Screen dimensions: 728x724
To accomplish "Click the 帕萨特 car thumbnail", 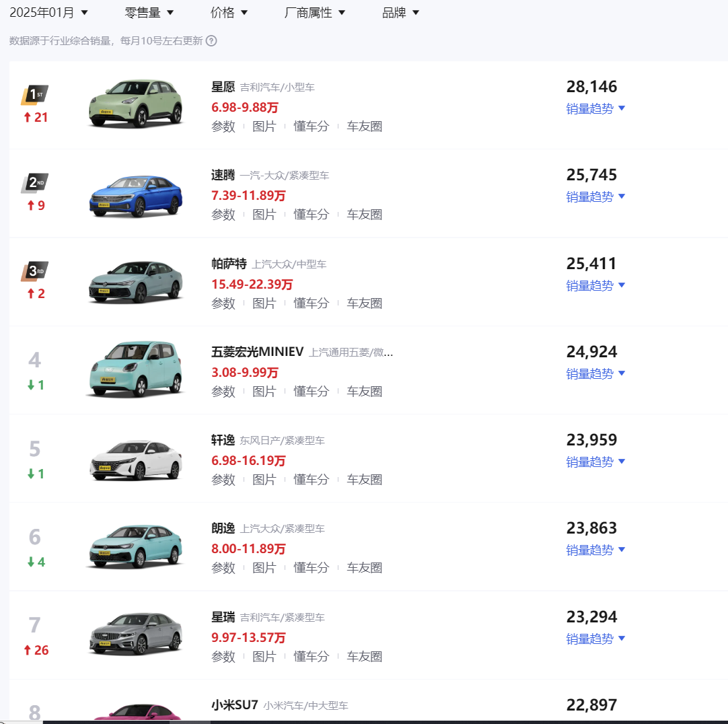I will pyautogui.click(x=135, y=282).
